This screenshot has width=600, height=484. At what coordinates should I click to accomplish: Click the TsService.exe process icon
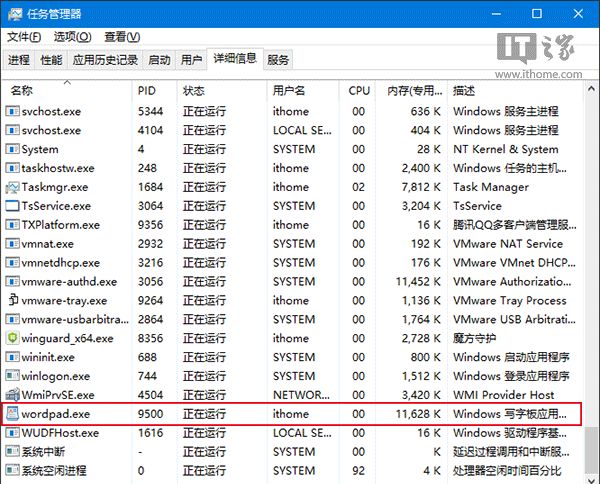coord(12,206)
